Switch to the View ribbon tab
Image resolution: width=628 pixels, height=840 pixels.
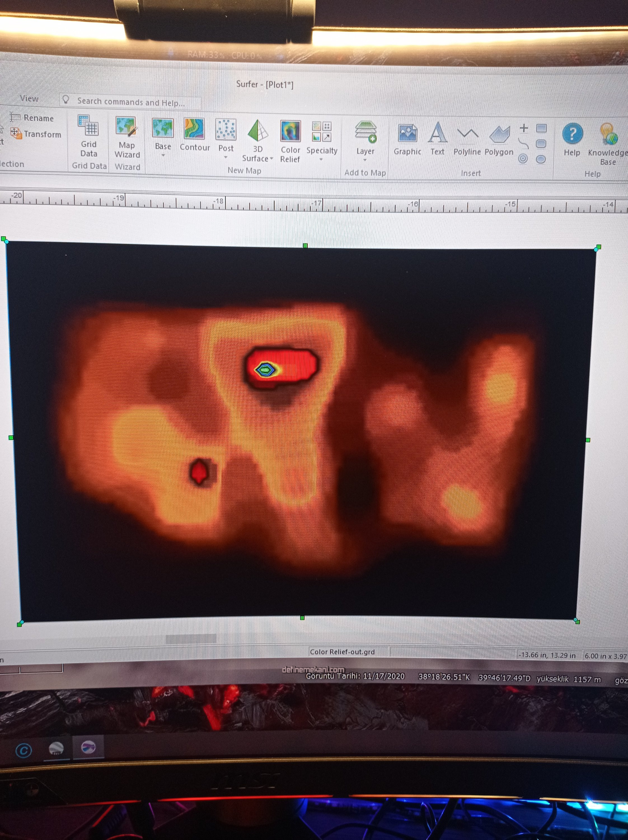coord(29,98)
